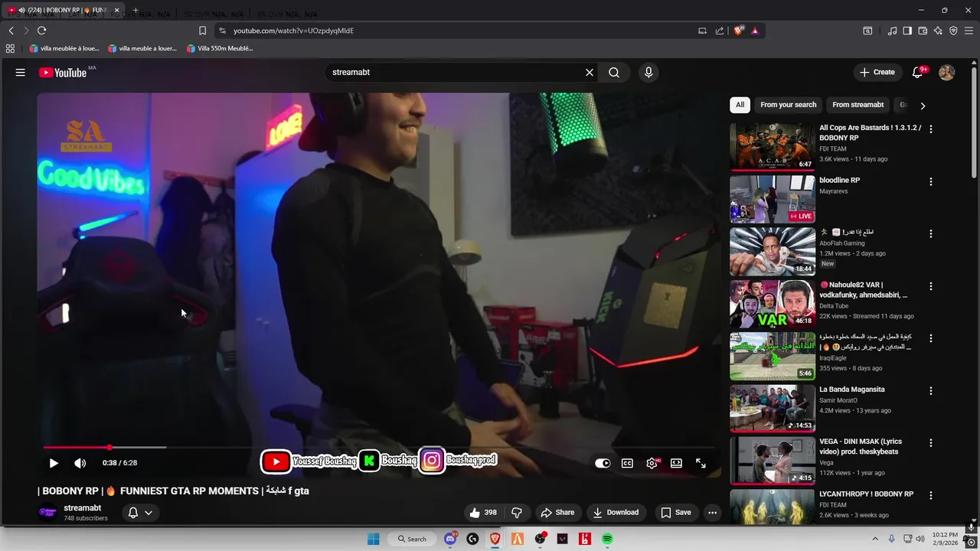Open the player settings gear

point(652,463)
